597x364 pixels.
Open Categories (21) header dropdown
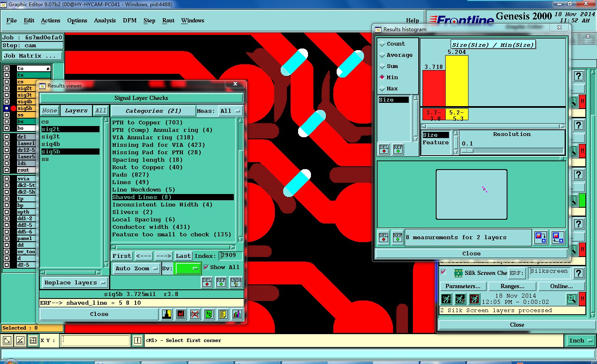[153, 111]
